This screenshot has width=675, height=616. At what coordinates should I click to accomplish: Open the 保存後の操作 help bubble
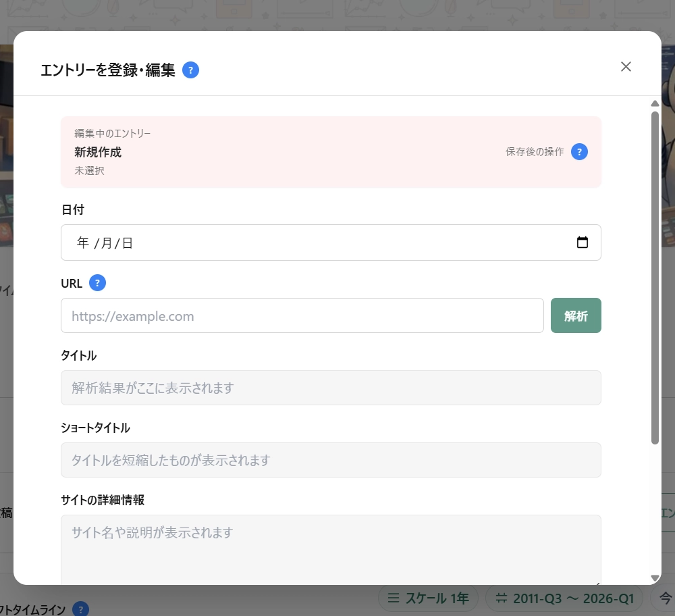click(579, 152)
